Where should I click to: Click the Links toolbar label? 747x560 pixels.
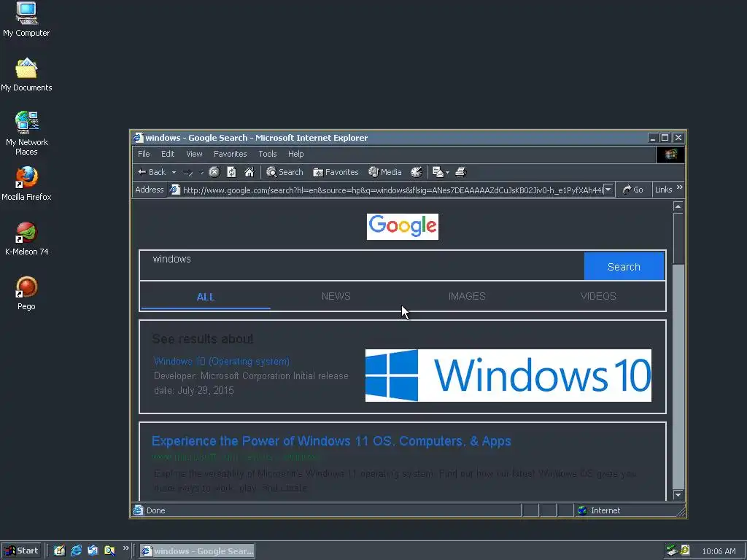[x=663, y=190]
